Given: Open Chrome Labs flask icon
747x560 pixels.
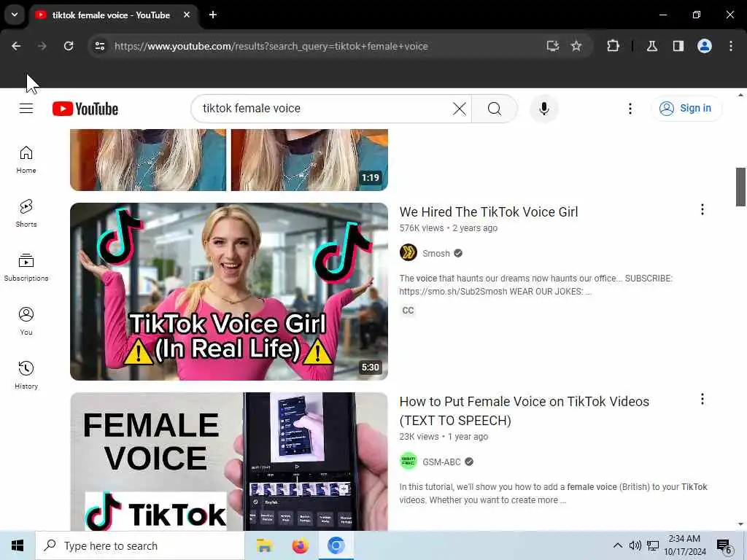Looking at the screenshot, I should point(652,46).
